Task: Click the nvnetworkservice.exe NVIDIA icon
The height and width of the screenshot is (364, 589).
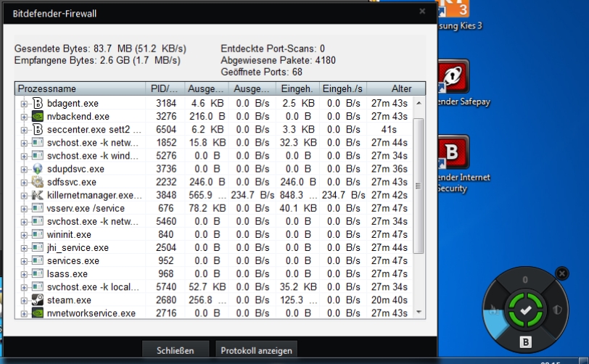Action: tap(38, 313)
